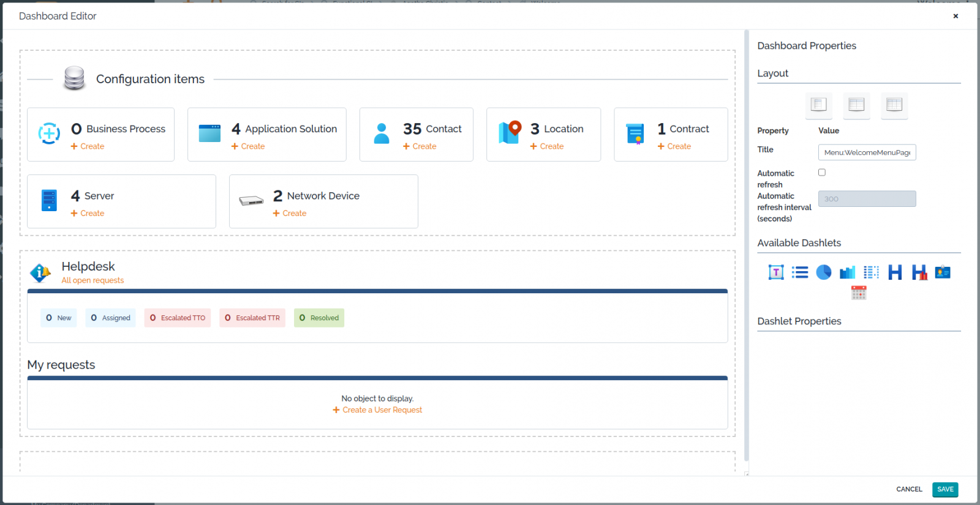Pick the calendar dashlet icon
The height and width of the screenshot is (505, 980).
pyautogui.click(x=859, y=293)
